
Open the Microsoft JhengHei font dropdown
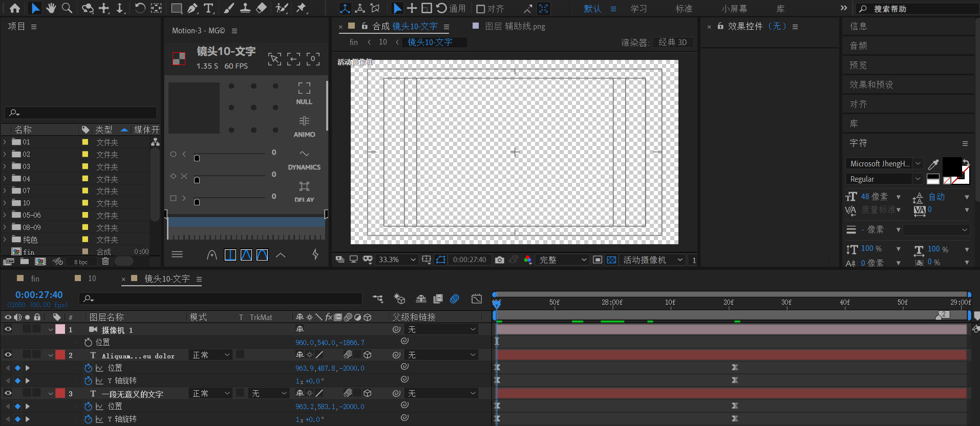click(x=884, y=164)
